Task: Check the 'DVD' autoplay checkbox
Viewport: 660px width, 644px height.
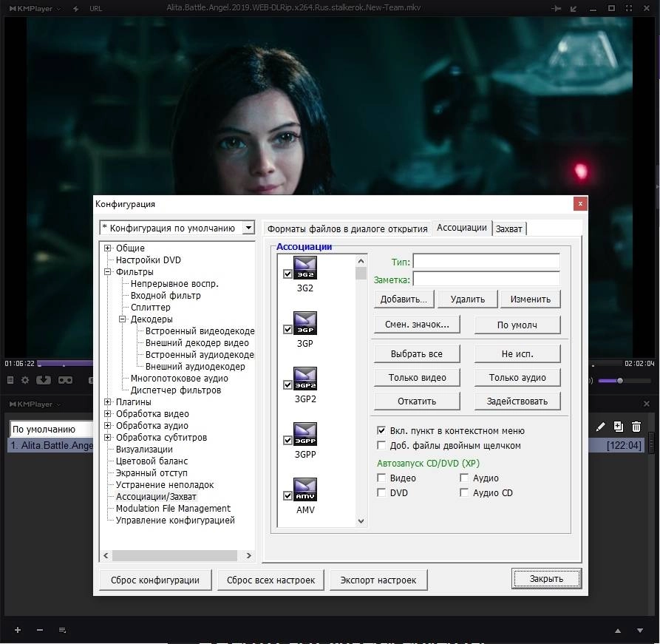Action: [x=381, y=492]
